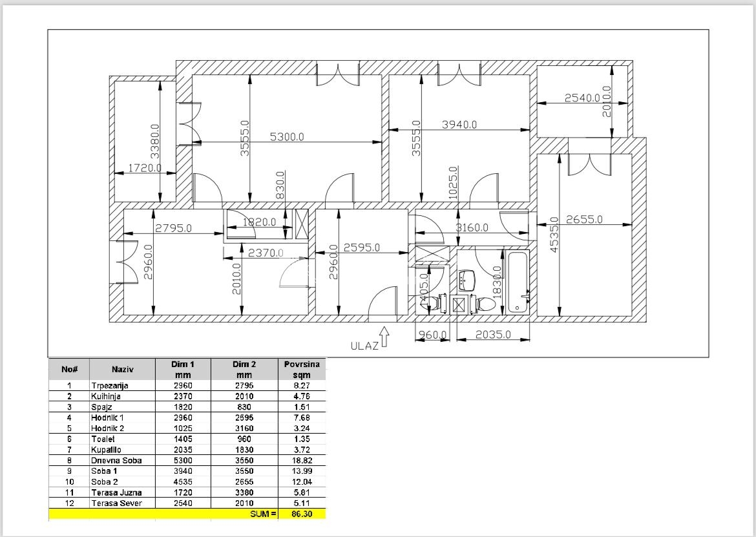756x537 pixels.
Task: Click the small crossed box between toilets
Action: point(461,304)
